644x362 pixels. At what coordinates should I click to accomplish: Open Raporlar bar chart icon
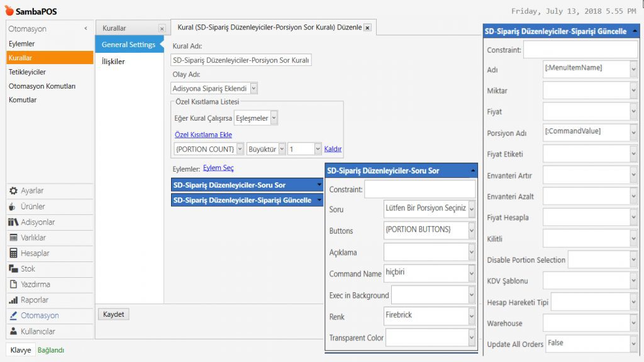pyautogui.click(x=13, y=300)
